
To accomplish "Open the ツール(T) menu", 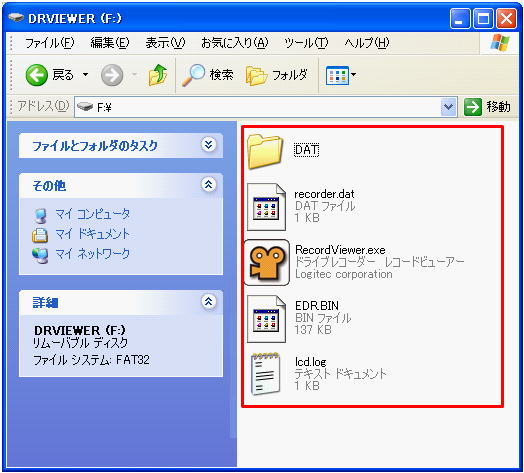I will [x=306, y=43].
